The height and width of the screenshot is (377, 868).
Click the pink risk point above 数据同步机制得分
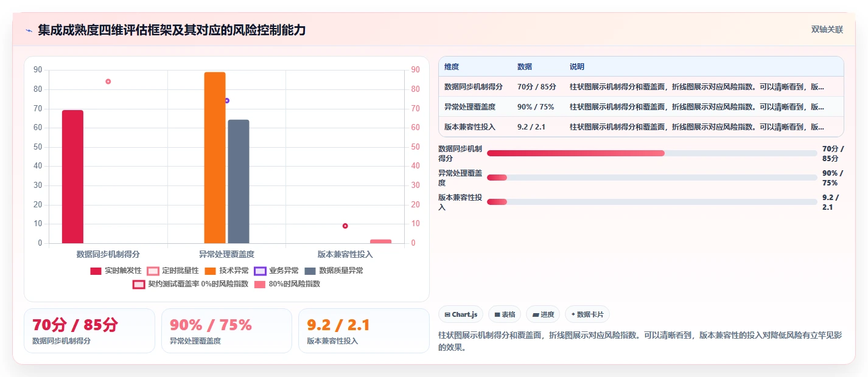pyautogui.click(x=108, y=81)
